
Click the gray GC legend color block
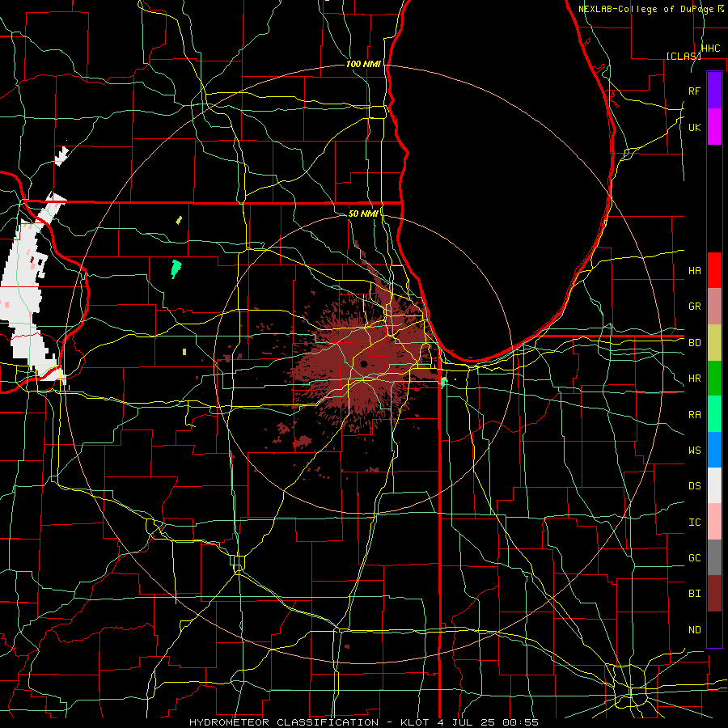point(714,557)
